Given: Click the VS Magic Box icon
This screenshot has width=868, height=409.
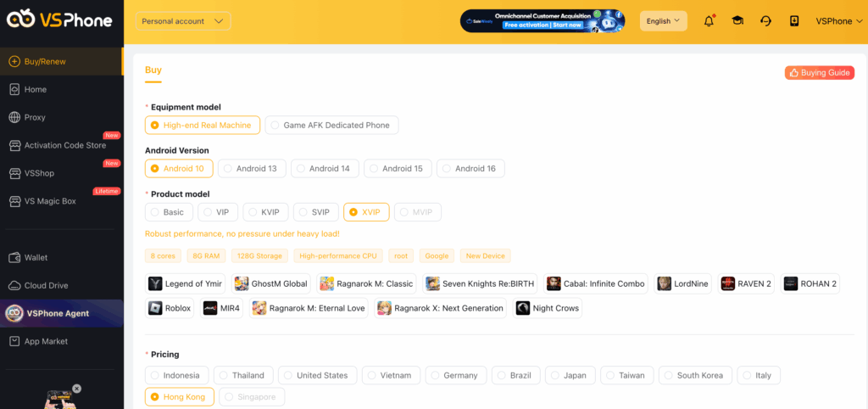Looking at the screenshot, I should (14, 201).
